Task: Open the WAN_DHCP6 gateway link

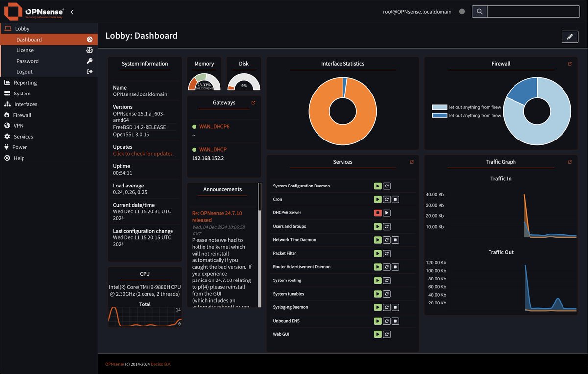Action: pos(214,127)
